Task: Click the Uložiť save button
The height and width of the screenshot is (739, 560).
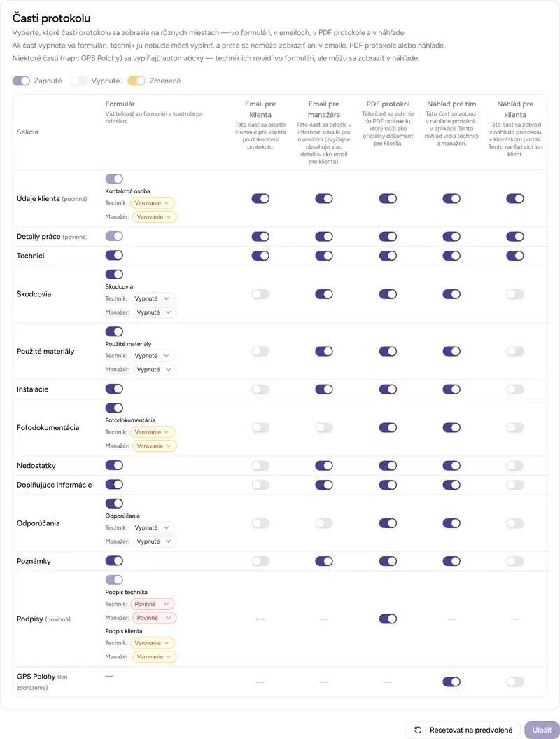Action: coord(542,730)
